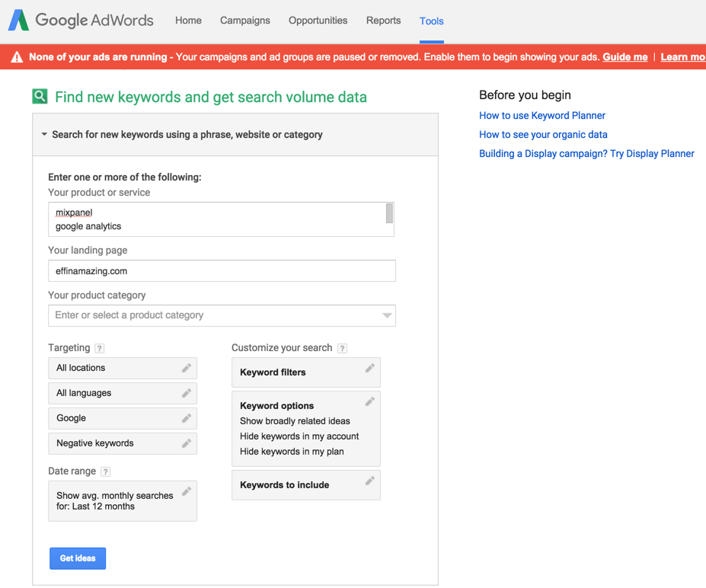Viewport: 706px width, 588px height.
Task: Click the 'Your product category' label
Action: pos(97,296)
